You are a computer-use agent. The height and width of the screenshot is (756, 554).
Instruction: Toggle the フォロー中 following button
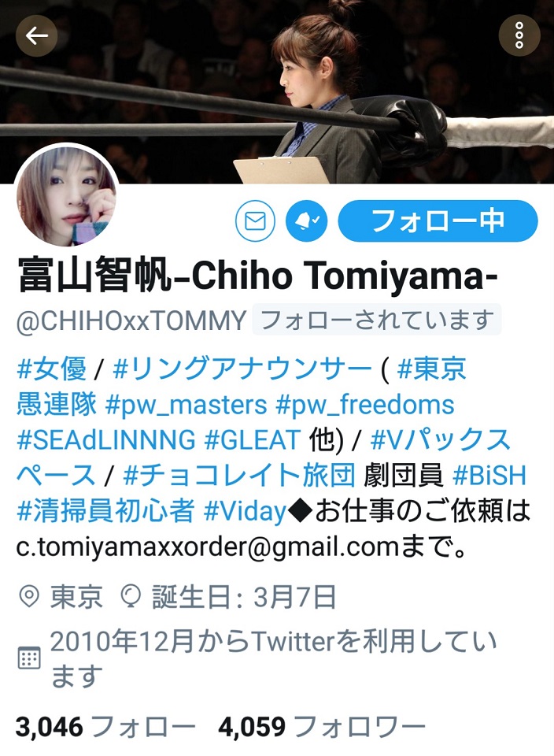tap(438, 220)
